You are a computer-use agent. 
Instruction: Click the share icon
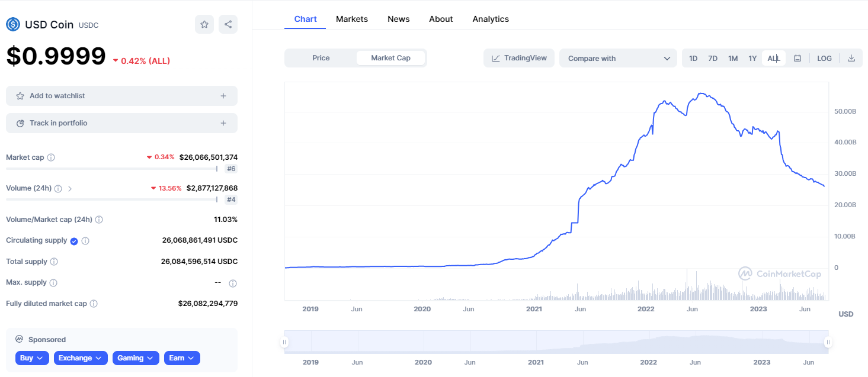pyautogui.click(x=228, y=24)
